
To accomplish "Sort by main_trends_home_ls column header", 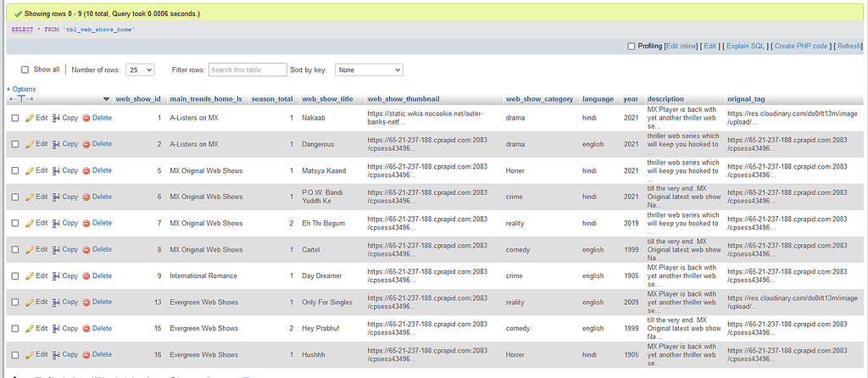I will point(206,99).
